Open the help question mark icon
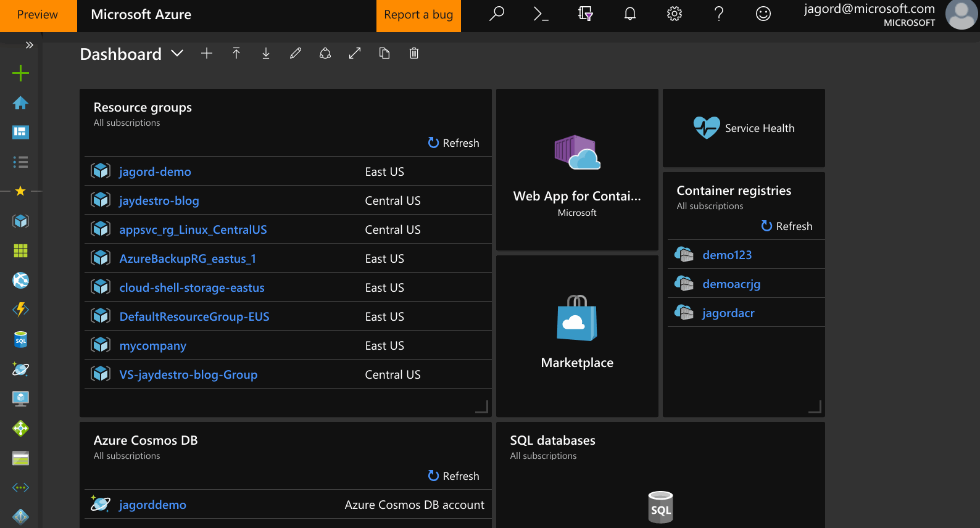Viewport: 980px width, 528px height. 719,14
